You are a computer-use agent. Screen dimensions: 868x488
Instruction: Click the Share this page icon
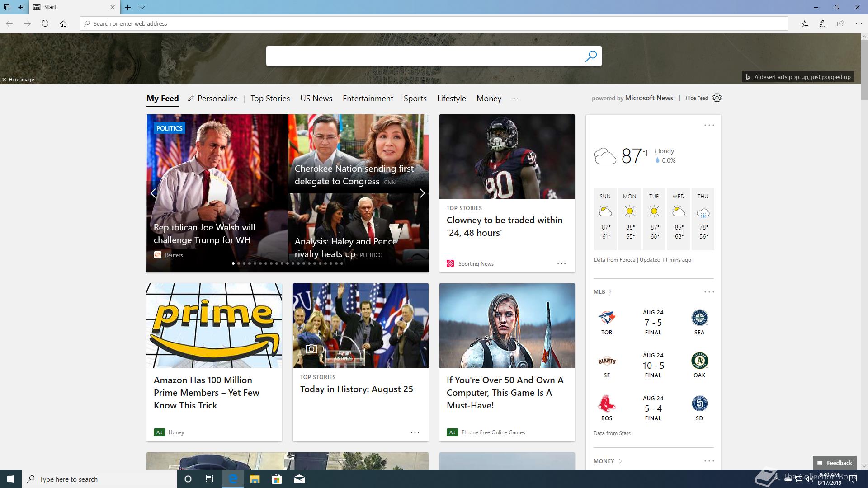tap(840, 23)
